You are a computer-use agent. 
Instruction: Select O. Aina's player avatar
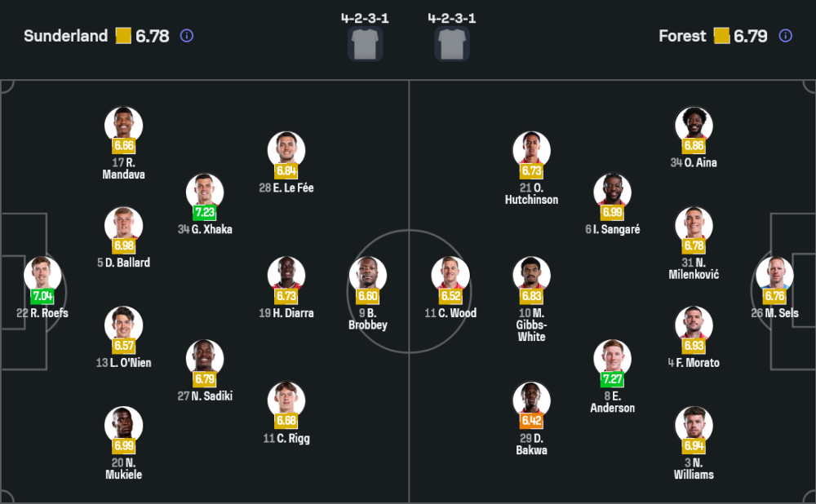(x=694, y=125)
